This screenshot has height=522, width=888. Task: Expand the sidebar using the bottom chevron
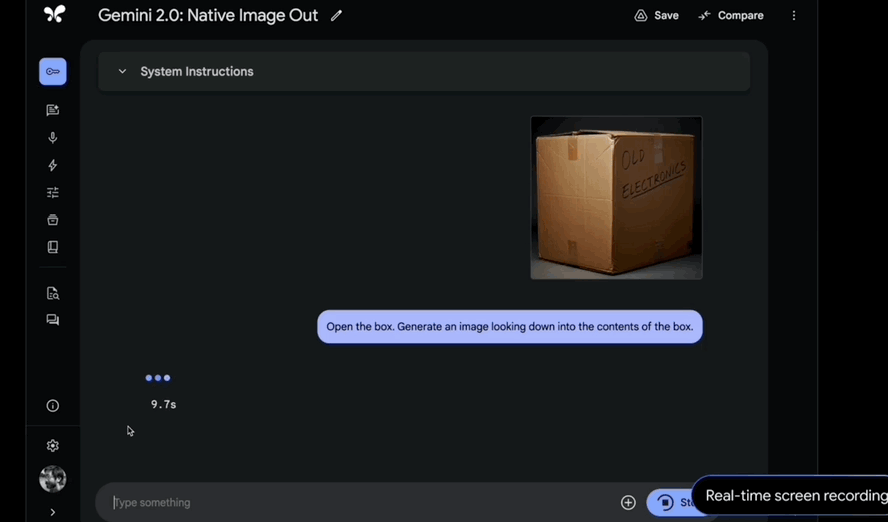[x=53, y=512]
